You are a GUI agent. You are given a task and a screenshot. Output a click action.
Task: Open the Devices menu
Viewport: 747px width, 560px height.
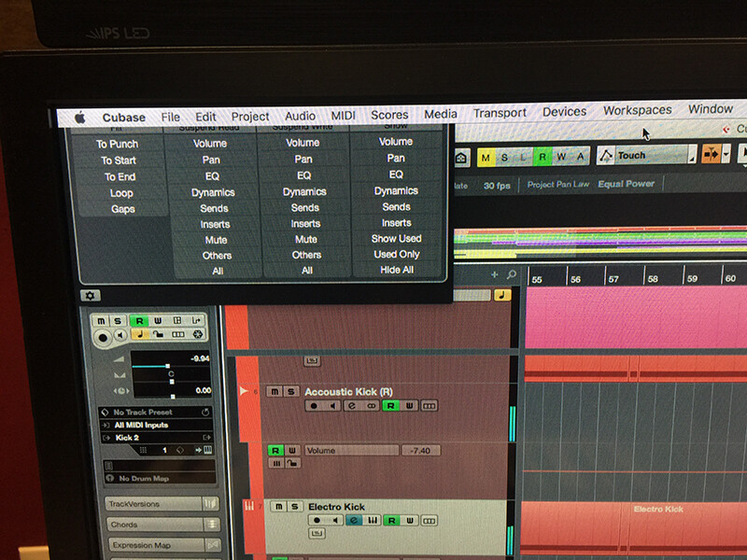coord(565,112)
